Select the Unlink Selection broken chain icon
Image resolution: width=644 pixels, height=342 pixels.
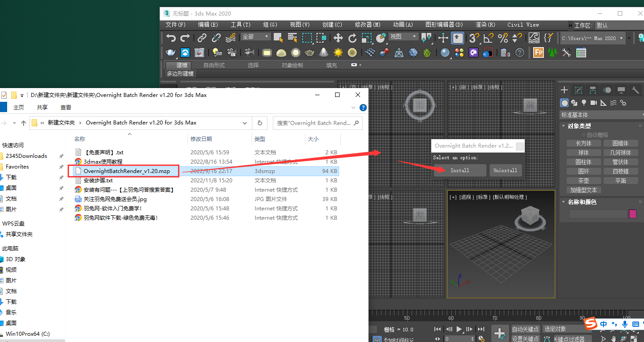[x=216, y=38]
